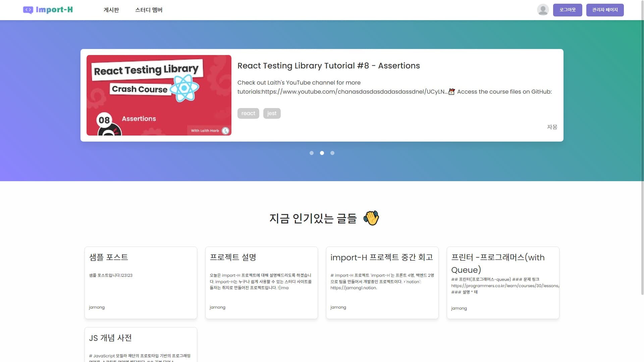The height and width of the screenshot is (362, 644).
Task: Open the 게시판 menu
Action: [111, 10]
